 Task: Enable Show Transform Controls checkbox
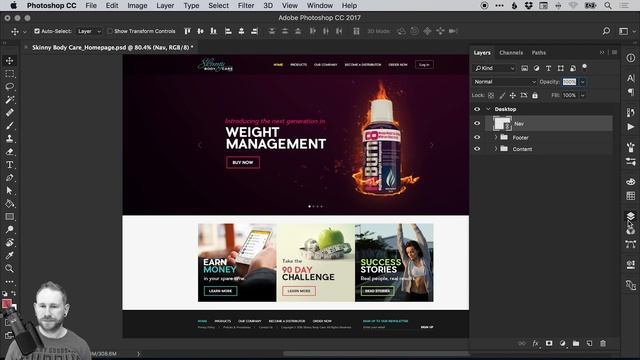click(110, 31)
